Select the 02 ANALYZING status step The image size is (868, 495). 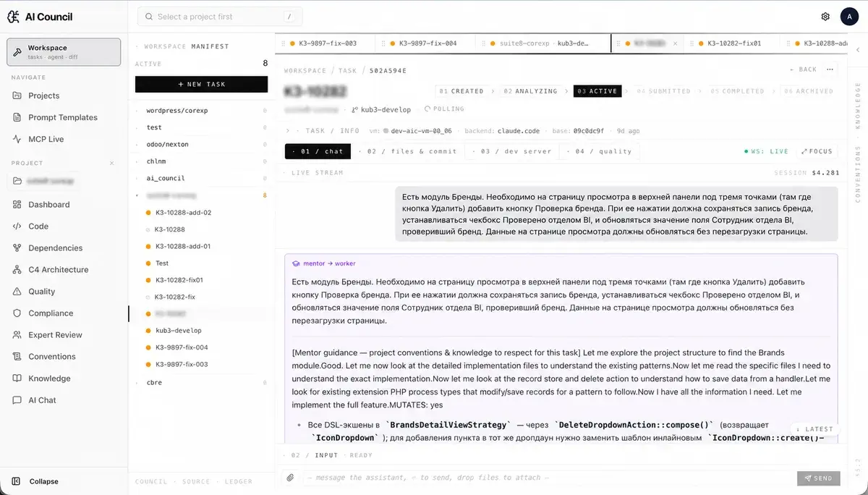(x=531, y=91)
